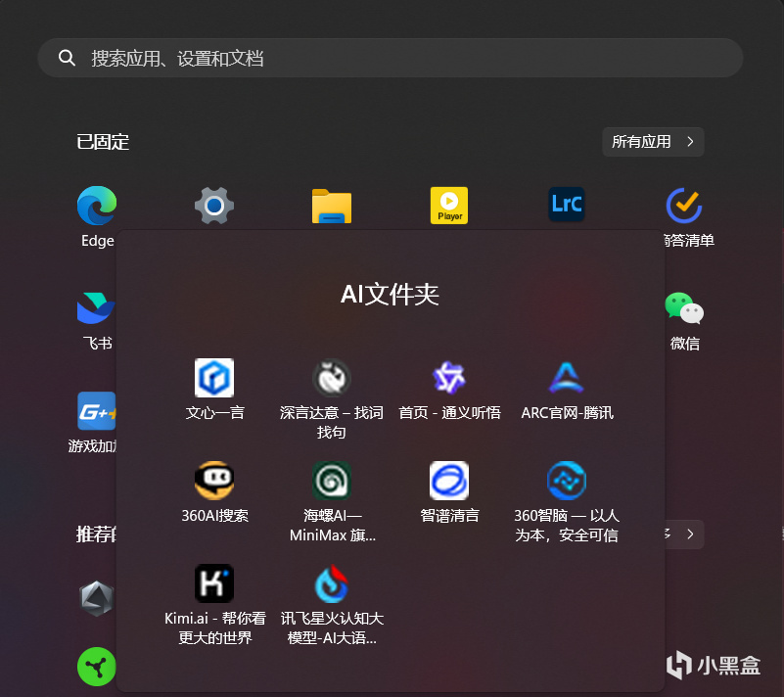The image size is (784, 697).
Task: Click the search magnifier icon
Action: 67,58
